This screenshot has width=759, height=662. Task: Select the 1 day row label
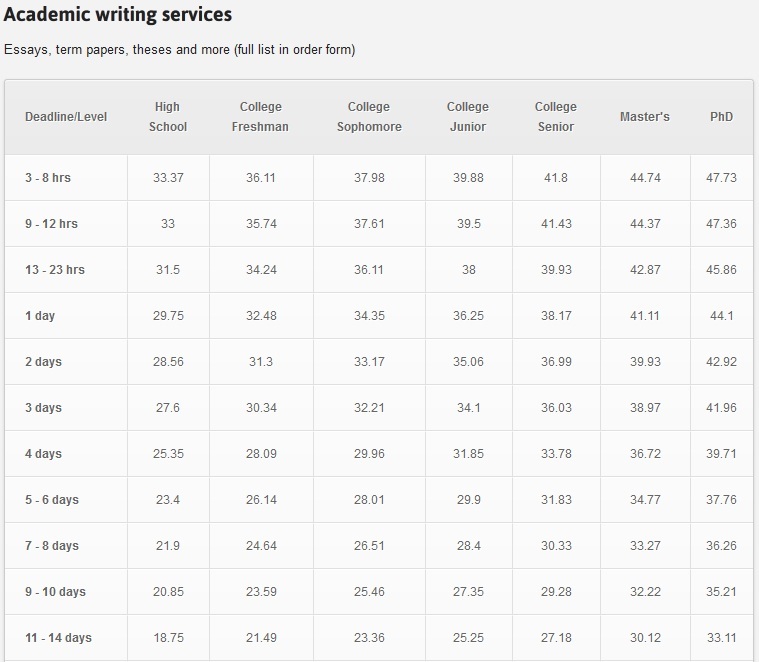coord(40,316)
